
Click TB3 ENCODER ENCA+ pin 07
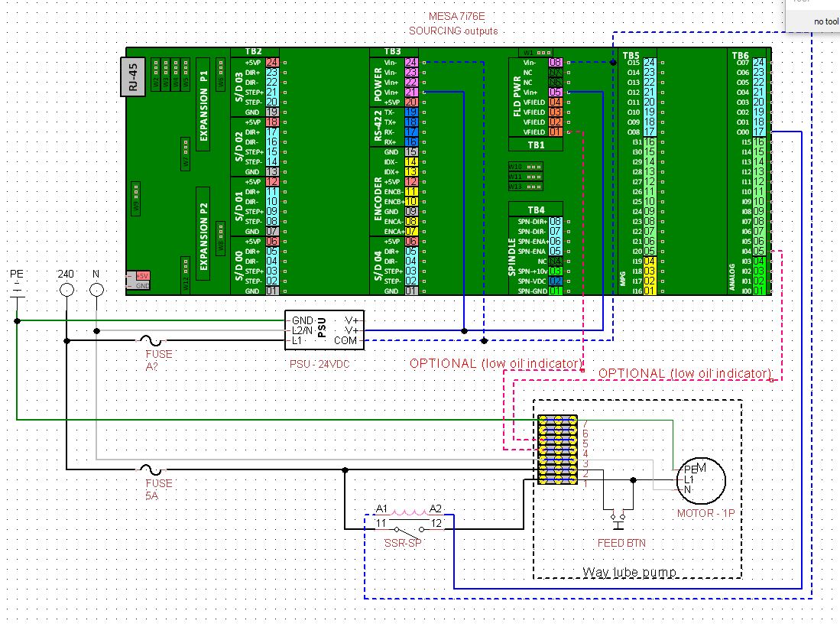[411, 232]
